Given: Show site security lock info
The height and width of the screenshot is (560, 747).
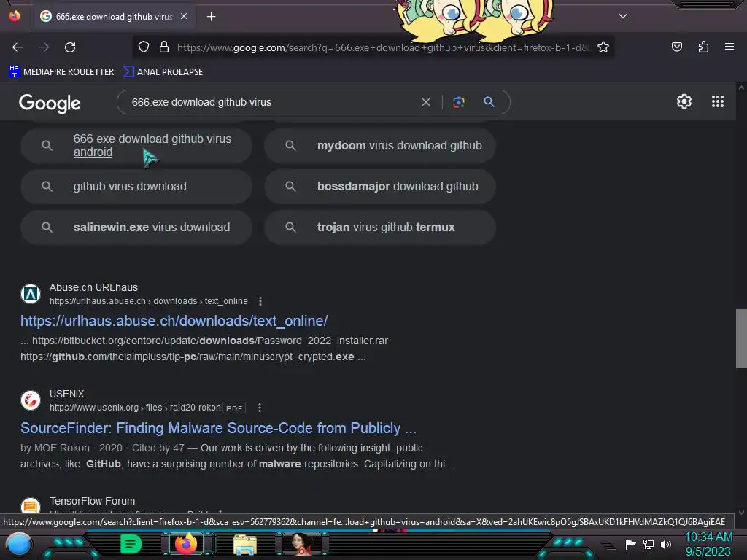Looking at the screenshot, I should point(164,47).
